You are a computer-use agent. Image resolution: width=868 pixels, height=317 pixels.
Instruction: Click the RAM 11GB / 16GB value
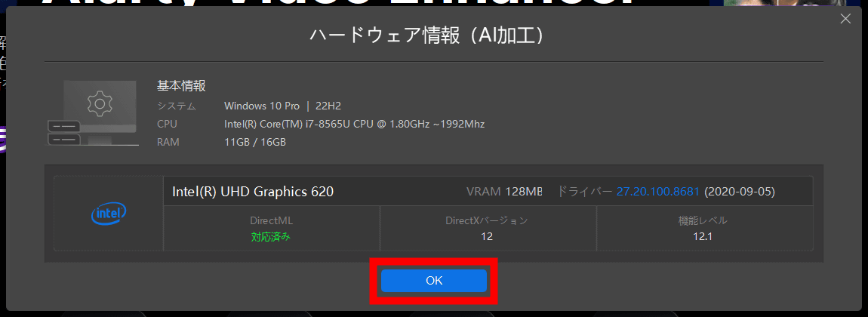point(255,142)
